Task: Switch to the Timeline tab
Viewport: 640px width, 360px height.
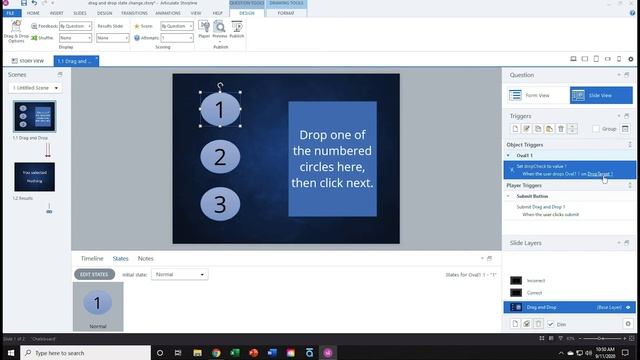Action: pyautogui.click(x=92, y=258)
